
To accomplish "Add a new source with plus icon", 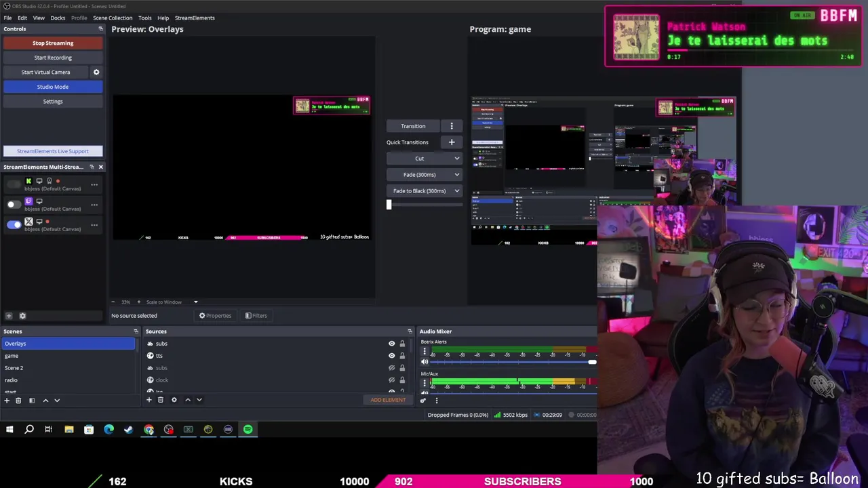I will (149, 400).
